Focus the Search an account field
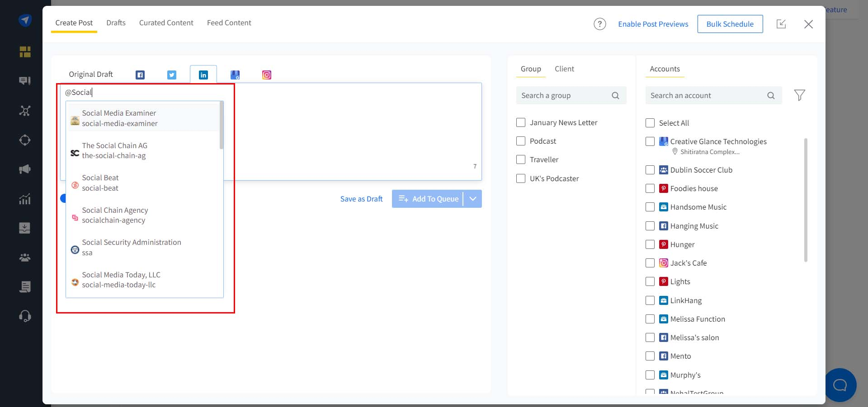868x407 pixels. (x=713, y=95)
